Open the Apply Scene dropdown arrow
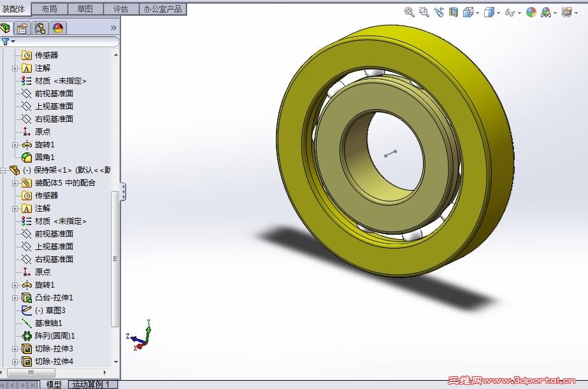588x389 pixels. point(555,13)
